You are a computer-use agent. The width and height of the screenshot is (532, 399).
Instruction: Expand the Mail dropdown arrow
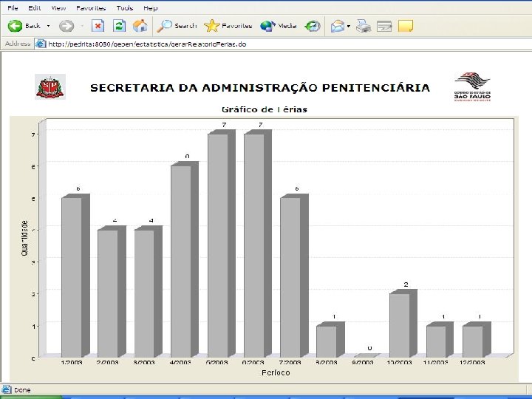pos(349,26)
